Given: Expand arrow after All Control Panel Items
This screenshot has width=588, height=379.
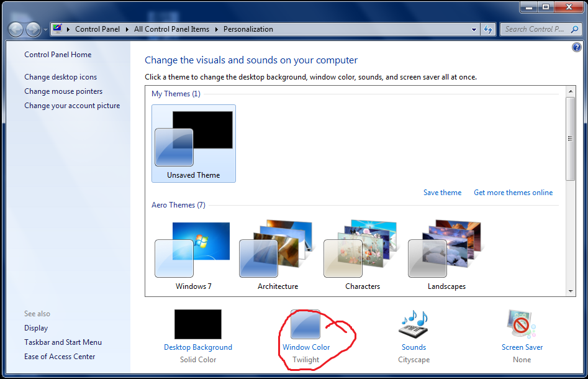Looking at the screenshot, I should [x=216, y=29].
